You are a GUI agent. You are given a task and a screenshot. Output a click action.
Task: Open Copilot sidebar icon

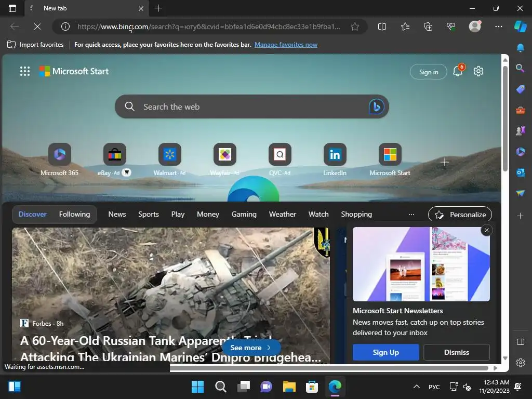point(520,26)
